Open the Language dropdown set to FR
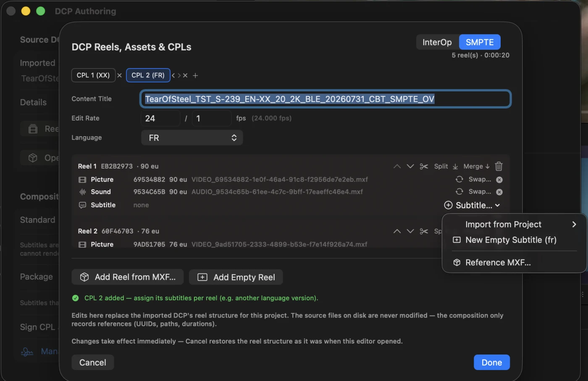Image resolution: width=588 pixels, height=381 pixels. point(192,138)
